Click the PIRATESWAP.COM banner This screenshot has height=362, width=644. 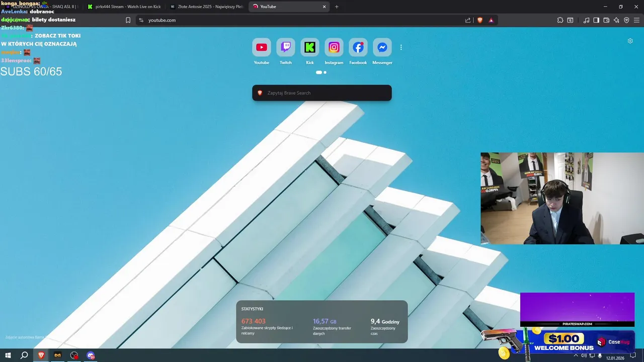577,310
